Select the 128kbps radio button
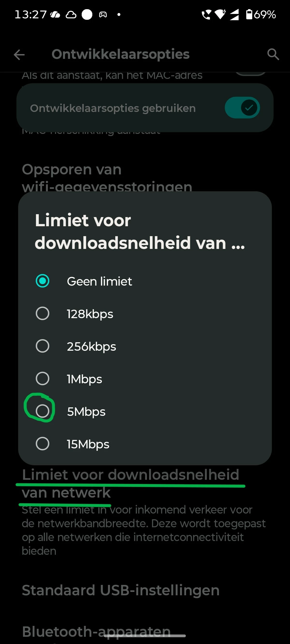 (42, 314)
